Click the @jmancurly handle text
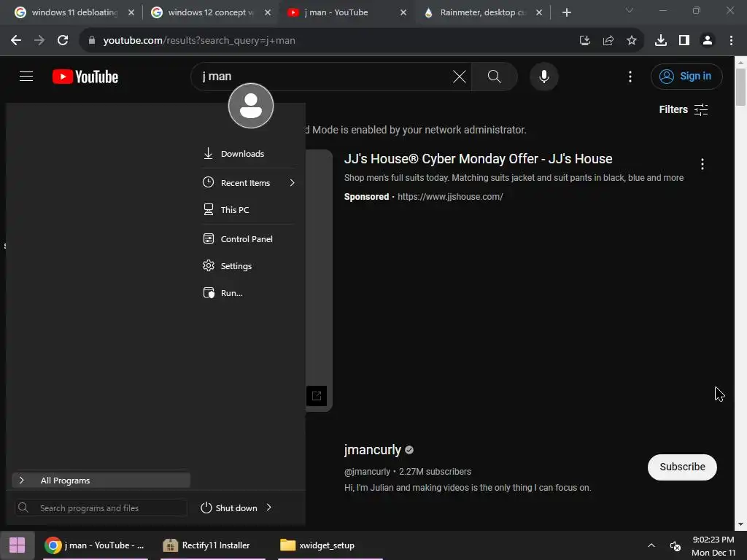 (367, 472)
